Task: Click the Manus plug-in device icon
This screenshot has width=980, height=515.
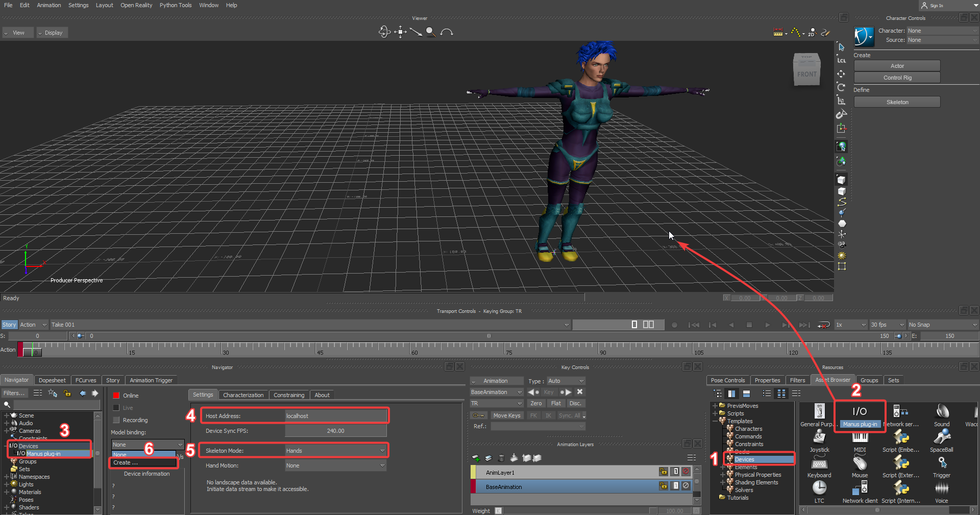Action: pyautogui.click(x=860, y=412)
